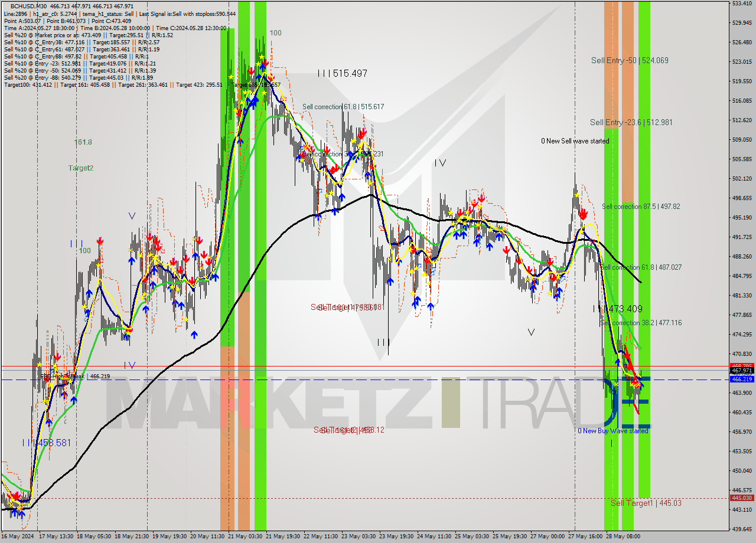
Task: Select 'Sell correction 61.8 | 487.027' label on right
Action: [641, 267]
